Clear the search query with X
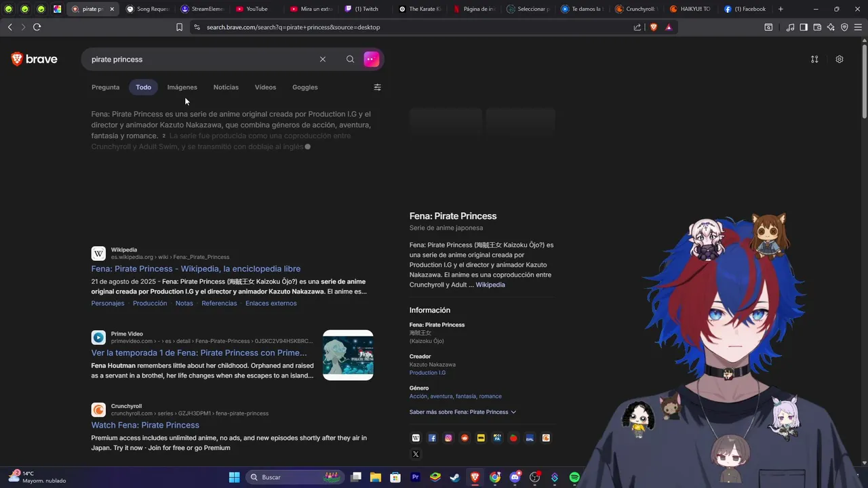The height and width of the screenshot is (488, 868). click(x=323, y=60)
